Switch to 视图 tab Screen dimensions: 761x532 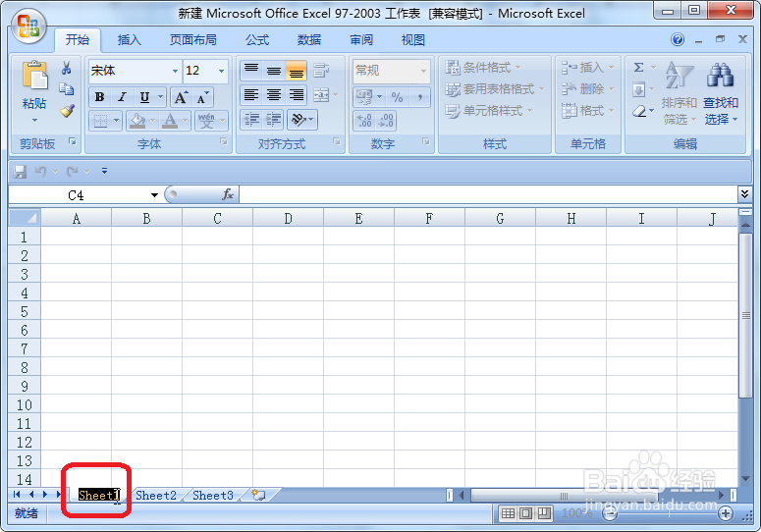point(413,40)
